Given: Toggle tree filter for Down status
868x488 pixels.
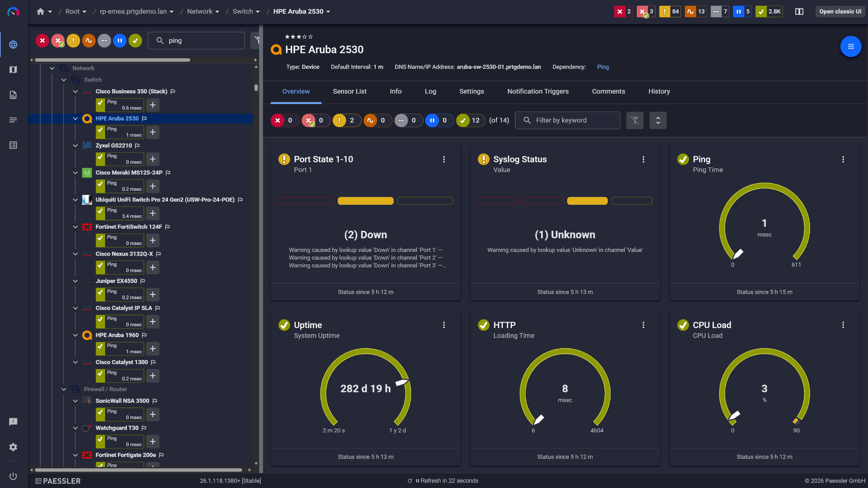Looking at the screenshot, I should [x=42, y=41].
